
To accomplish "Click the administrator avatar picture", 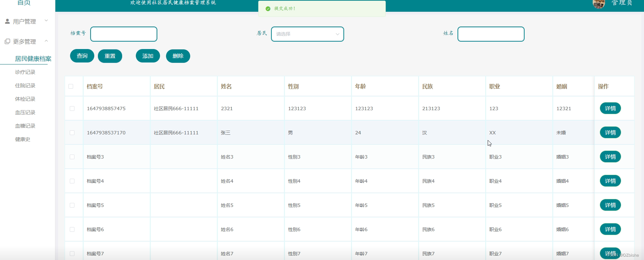I will click(599, 3).
